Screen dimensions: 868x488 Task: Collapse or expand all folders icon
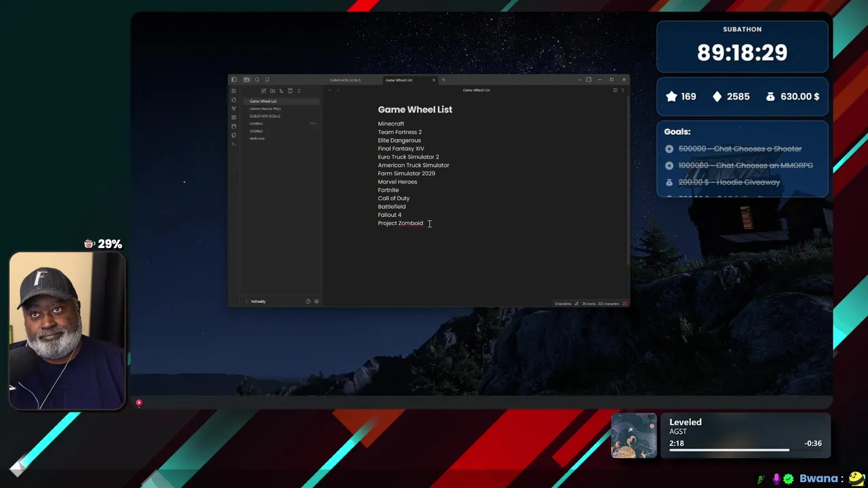pyautogui.click(x=299, y=91)
